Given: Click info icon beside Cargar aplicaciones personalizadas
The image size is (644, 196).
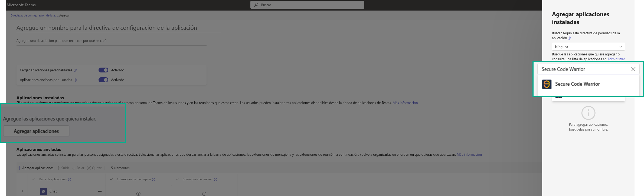Looking at the screenshot, I should coord(76,70).
